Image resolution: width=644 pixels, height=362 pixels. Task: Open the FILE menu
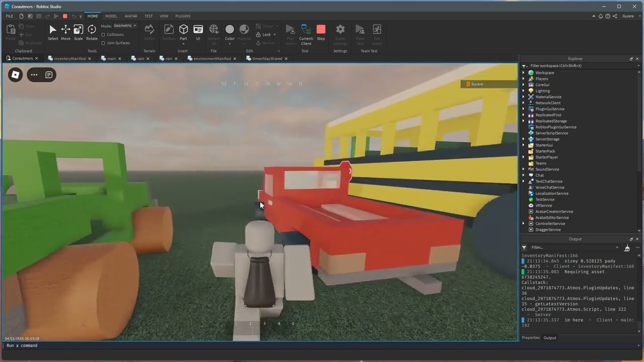[10, 16]
